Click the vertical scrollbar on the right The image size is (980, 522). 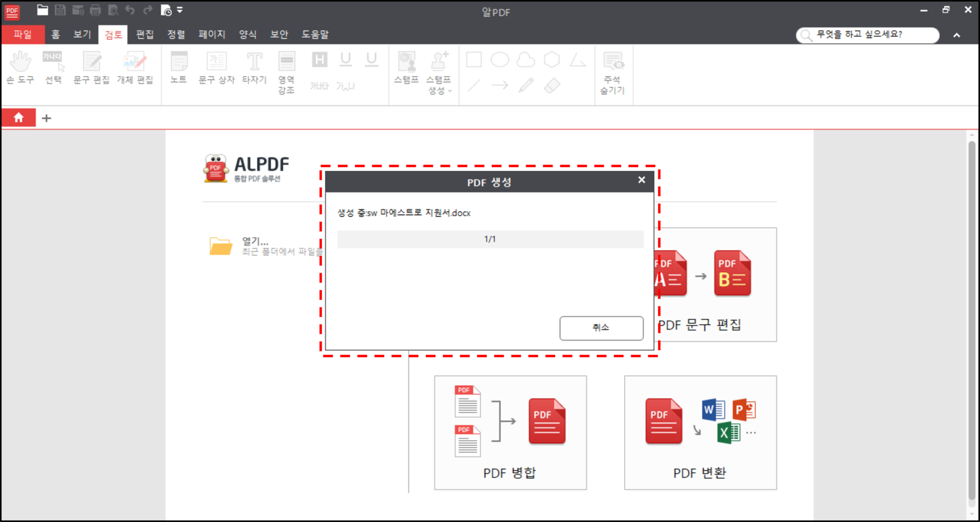(x=972, y=320)
